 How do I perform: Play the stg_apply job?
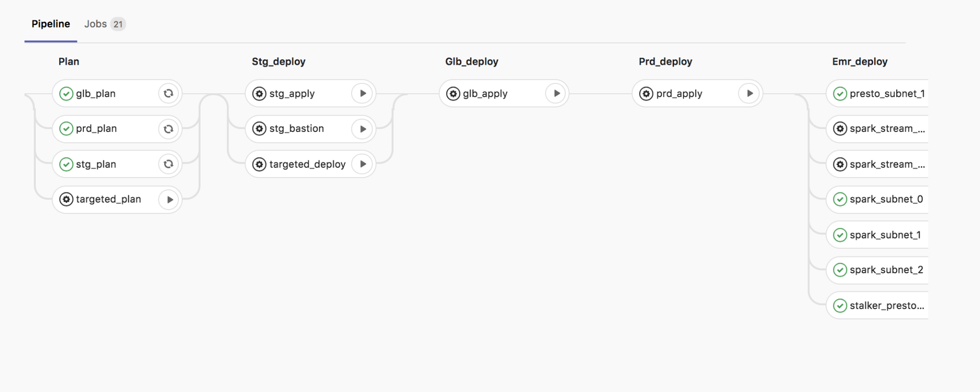click(362, 93)
